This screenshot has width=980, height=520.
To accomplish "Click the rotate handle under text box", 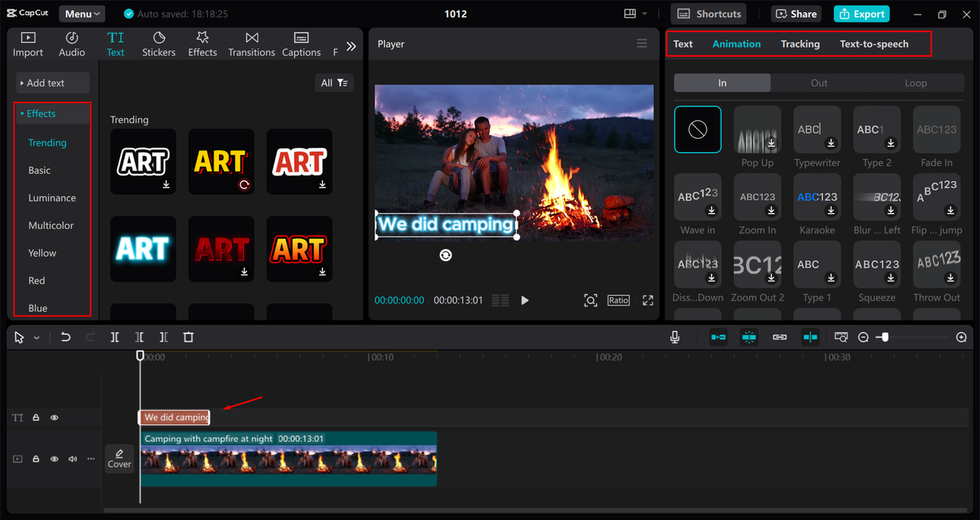I will pyautogui.click(x=446, y=255).
